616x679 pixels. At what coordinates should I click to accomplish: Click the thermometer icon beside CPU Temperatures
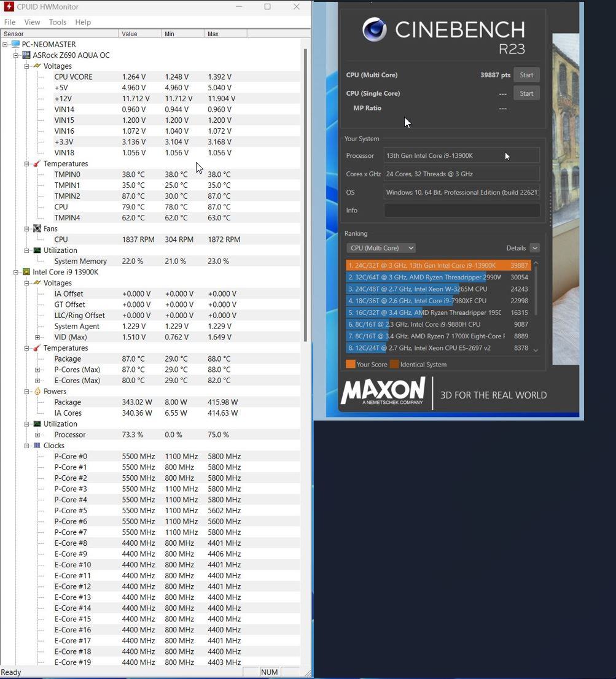(x=37, y=348)
